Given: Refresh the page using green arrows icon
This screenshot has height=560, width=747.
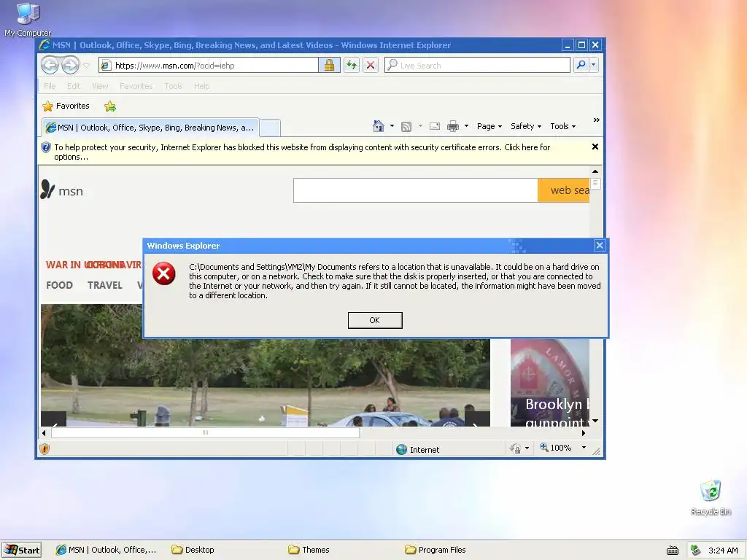Looking at the screenshot, I should click(352, 65).
